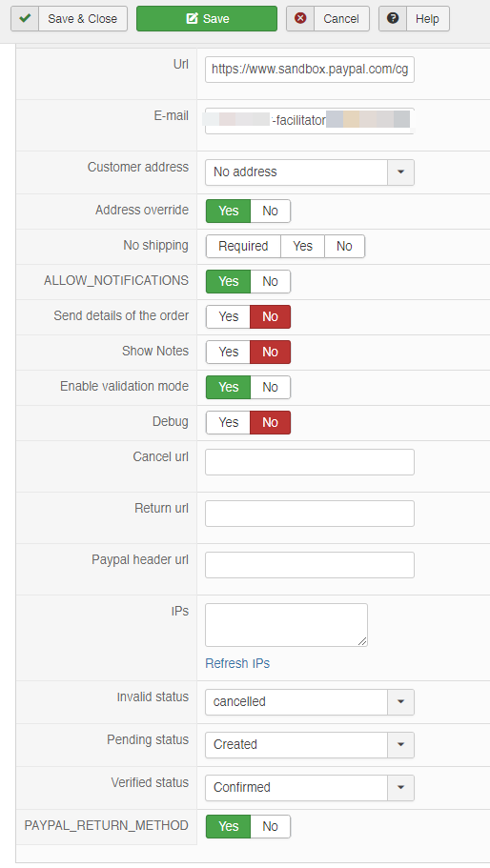
Task: Click the Refresh IPs link
Action: click(x=237, y=663)
